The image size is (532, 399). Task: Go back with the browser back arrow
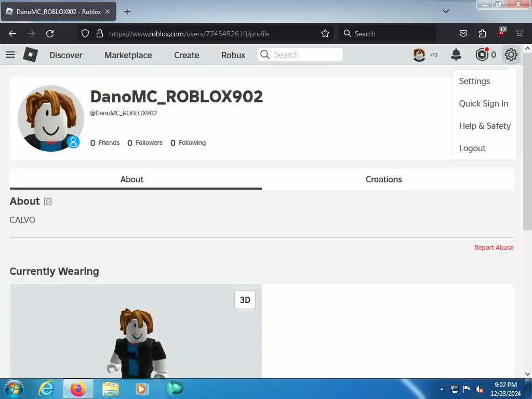(x=12, y=34)
